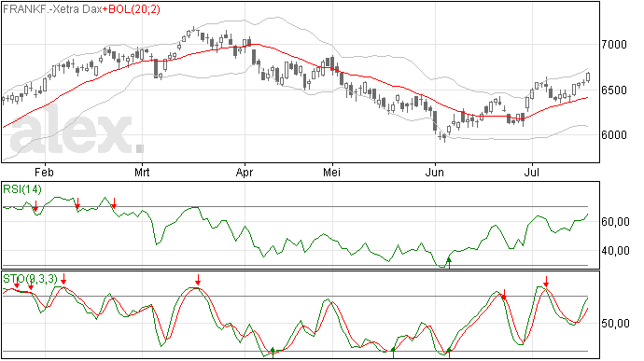Click the RSI(14) indicator label

coord(22,189)
